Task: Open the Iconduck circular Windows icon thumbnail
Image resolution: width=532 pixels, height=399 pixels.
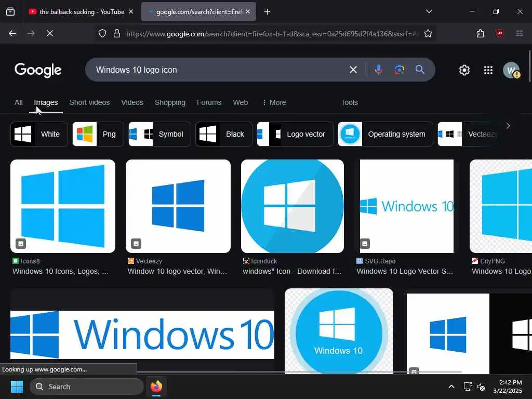Action: [x=292, y=206]
